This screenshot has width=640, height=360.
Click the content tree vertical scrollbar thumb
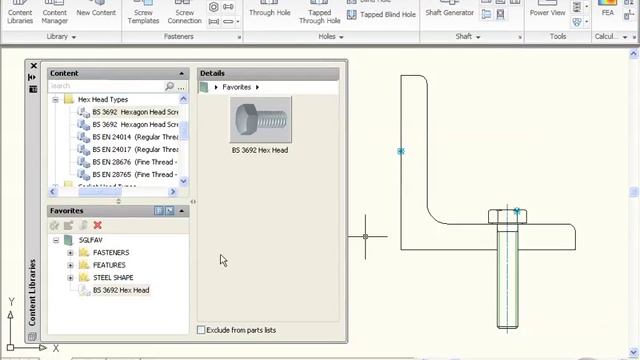click(x=184, y=131)
